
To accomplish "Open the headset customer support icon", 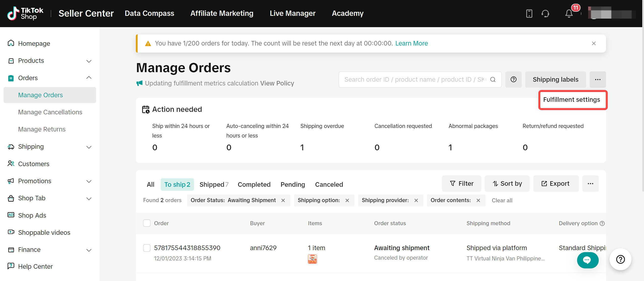I will [x=545, y=14].
